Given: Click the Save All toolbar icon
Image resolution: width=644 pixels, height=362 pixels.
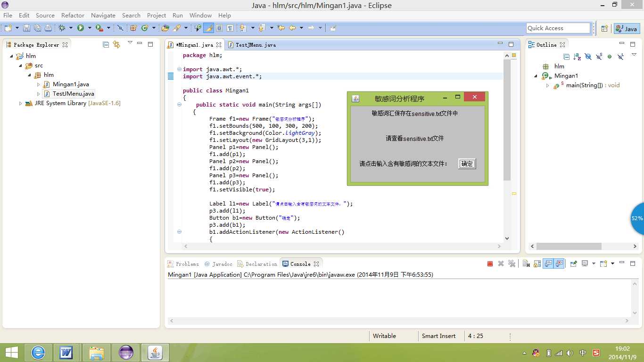Looking at the screenshot, I should (38, 28).
